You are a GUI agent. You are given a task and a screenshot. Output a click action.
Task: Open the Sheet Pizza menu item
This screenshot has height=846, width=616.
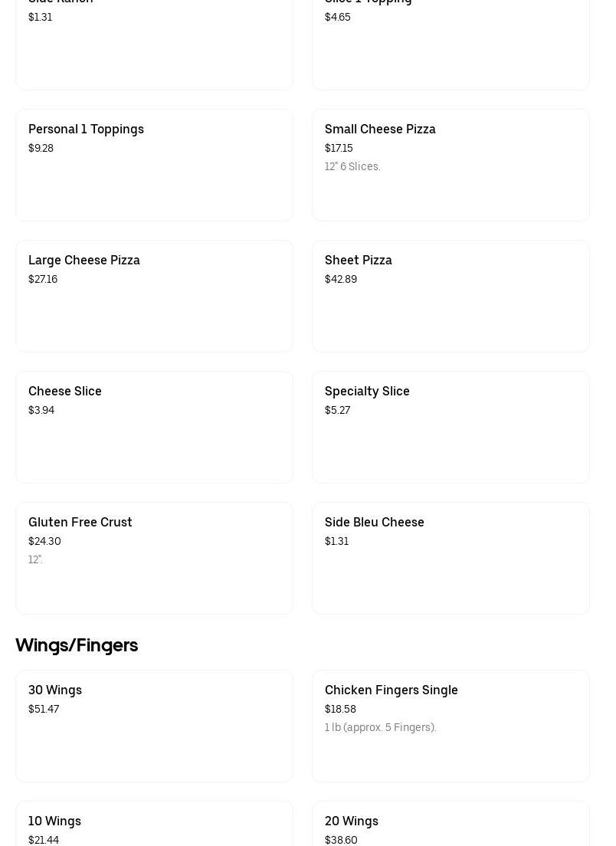pos(451,296)
